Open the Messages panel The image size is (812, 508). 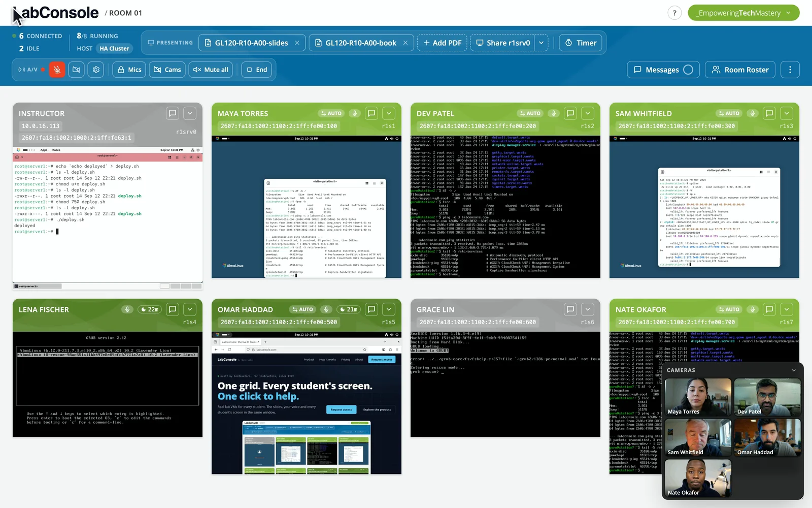663,70
